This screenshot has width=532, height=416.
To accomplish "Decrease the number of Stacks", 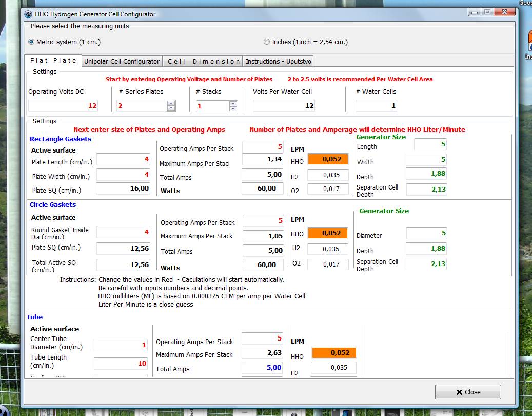I will [x=233, y=108].
